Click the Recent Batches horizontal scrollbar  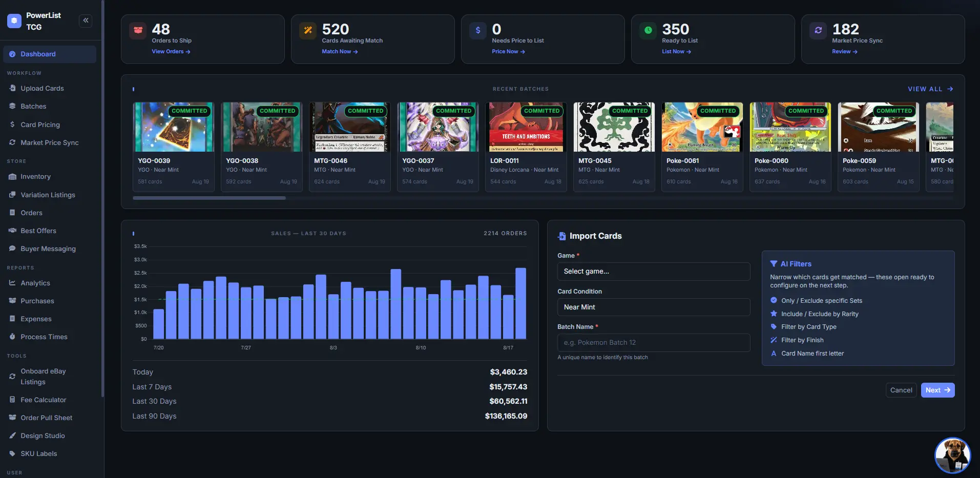pos(209,198)
